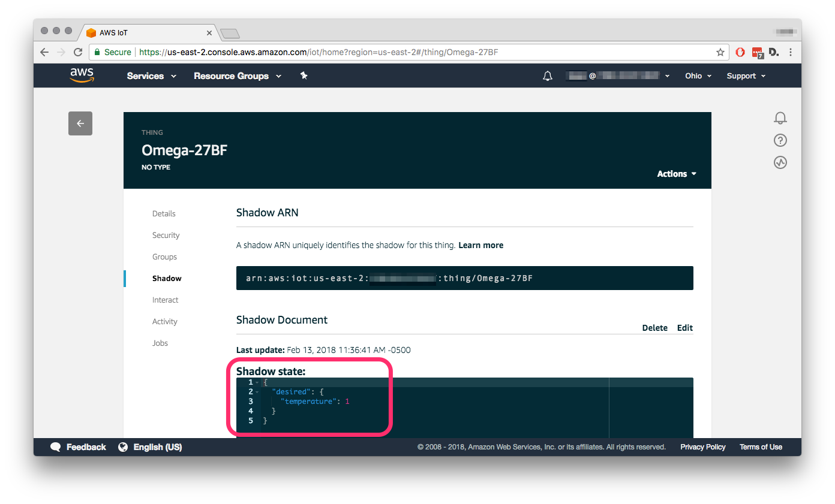Image resolution: width=835 pixels, height=504 pixels.
Task: Click the Feedback link in footer
Action: coord(86,447)
